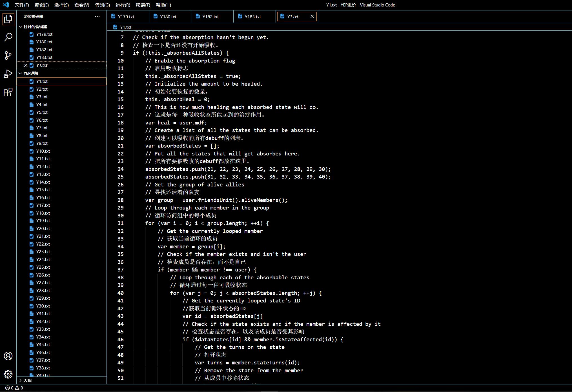Close Y1.txt in open editors list
The image size is (572, 392).
[x=26, y=65]
